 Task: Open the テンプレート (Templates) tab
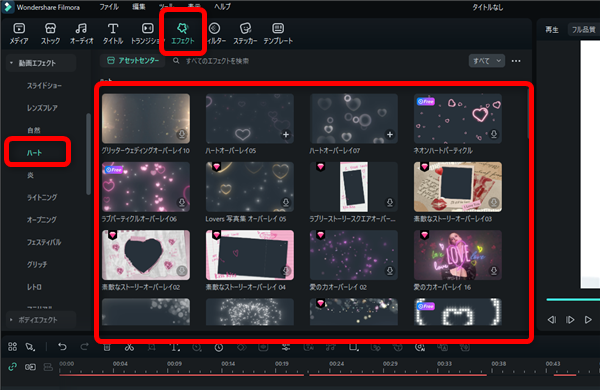pyautogui.click(x=278, y=33)
